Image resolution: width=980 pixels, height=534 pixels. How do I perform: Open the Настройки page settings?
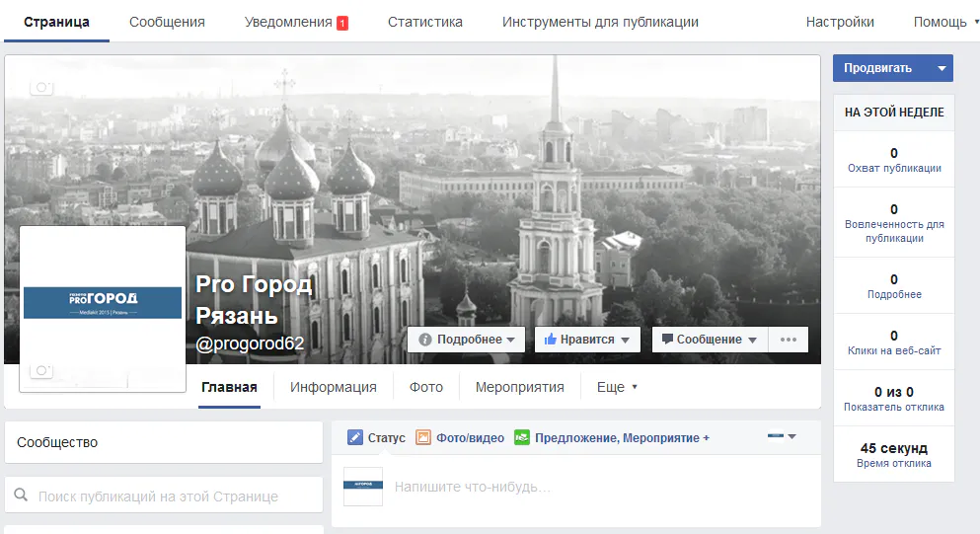(x=840, y=22)
